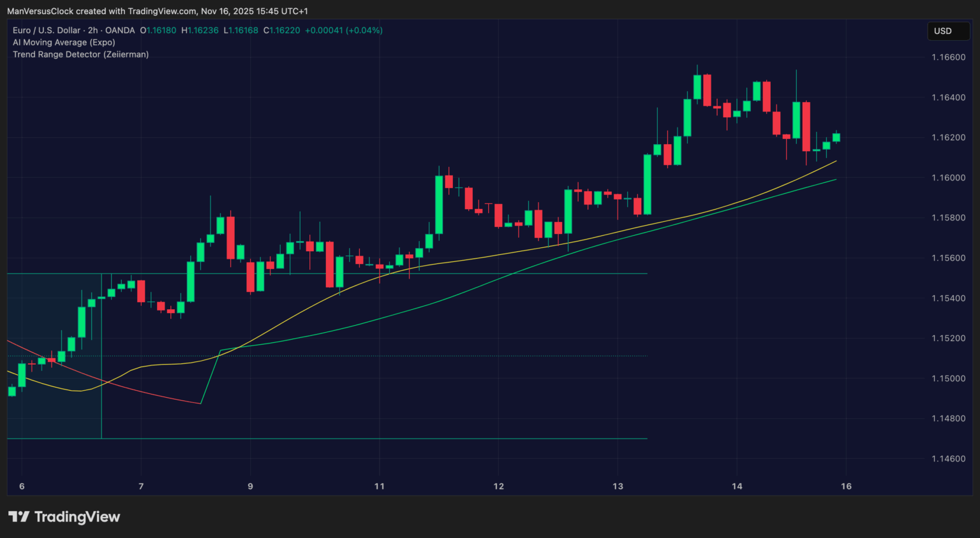The height and width of the screenshot is (538, 980).
Task: Select the Trend Range Detector (Zeiierman) indicator label
Action: pyautogui.click(x=81, y=54)
